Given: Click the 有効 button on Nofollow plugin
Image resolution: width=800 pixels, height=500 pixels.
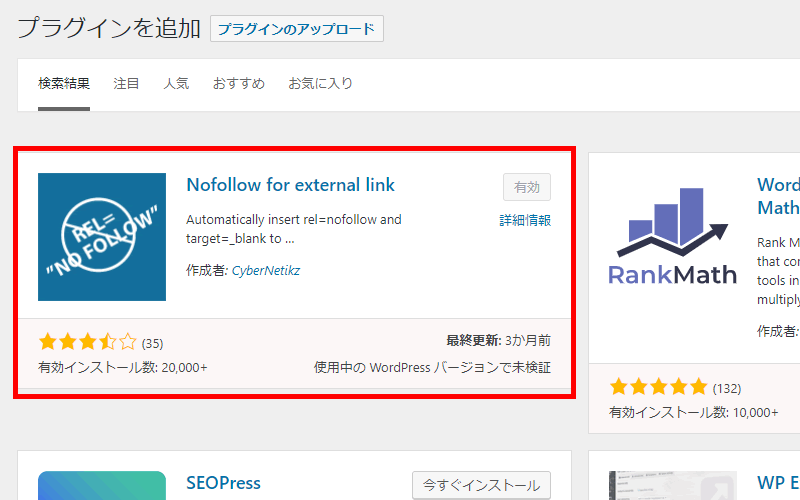Looking at the screenshot, I should pos(526,187).
